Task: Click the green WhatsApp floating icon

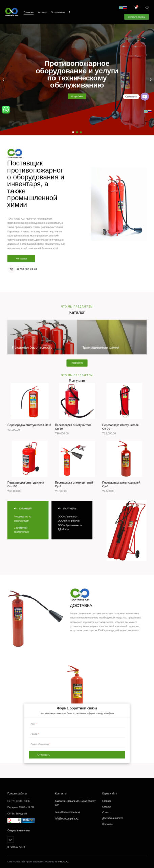Action: [6, 110]
